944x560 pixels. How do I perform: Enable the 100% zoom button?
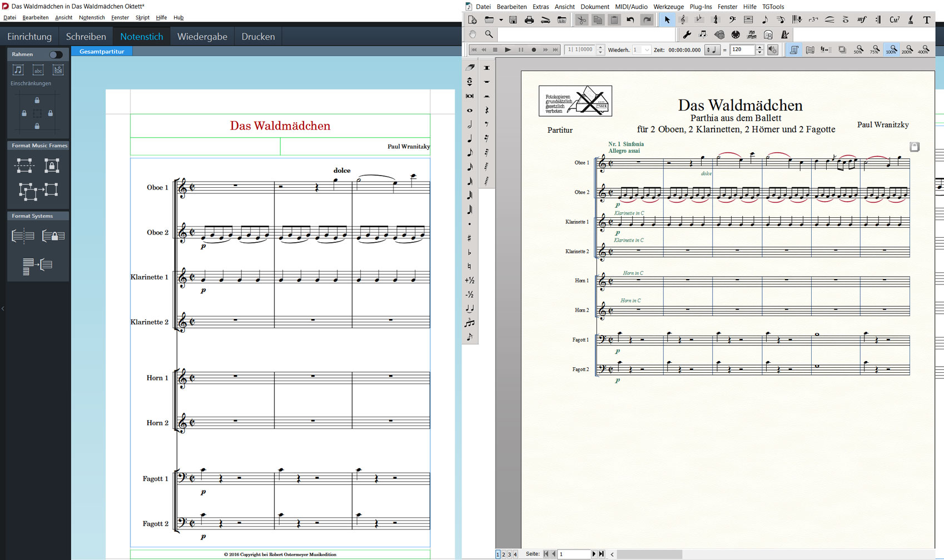(x=891, y=50)
